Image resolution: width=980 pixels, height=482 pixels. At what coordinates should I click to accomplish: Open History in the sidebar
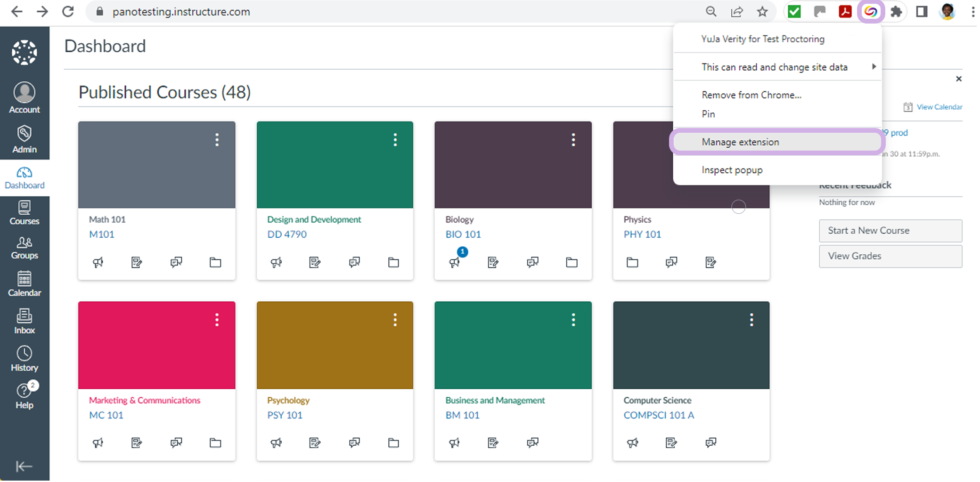(24, 359)
